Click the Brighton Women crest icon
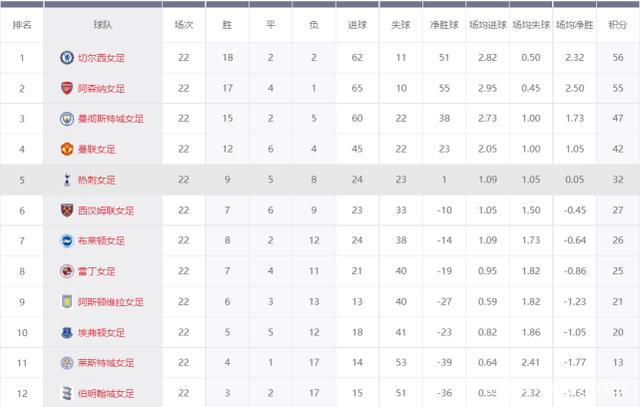Screen dimensions: 640x407 pos(67,241)
